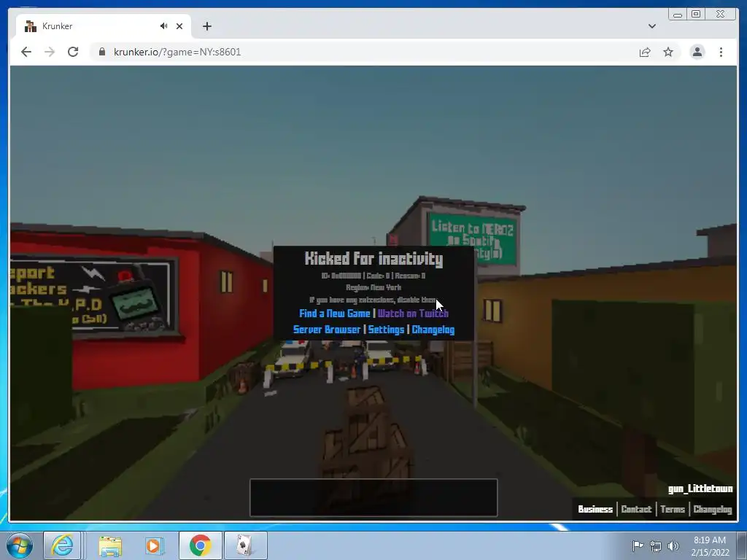The width and height of the screenshot is (747, 560).
Task: Minimize the Chrome window
Action: (x=678, y=15)
